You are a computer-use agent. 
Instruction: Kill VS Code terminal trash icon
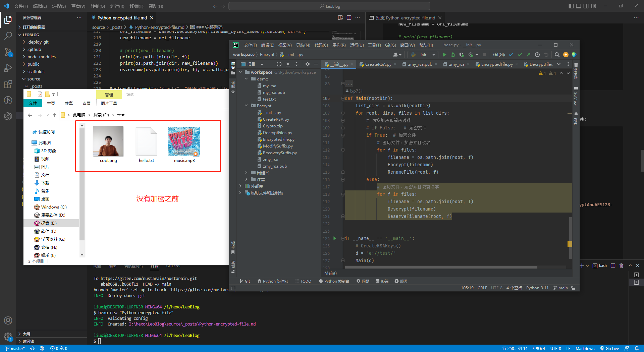621,266
